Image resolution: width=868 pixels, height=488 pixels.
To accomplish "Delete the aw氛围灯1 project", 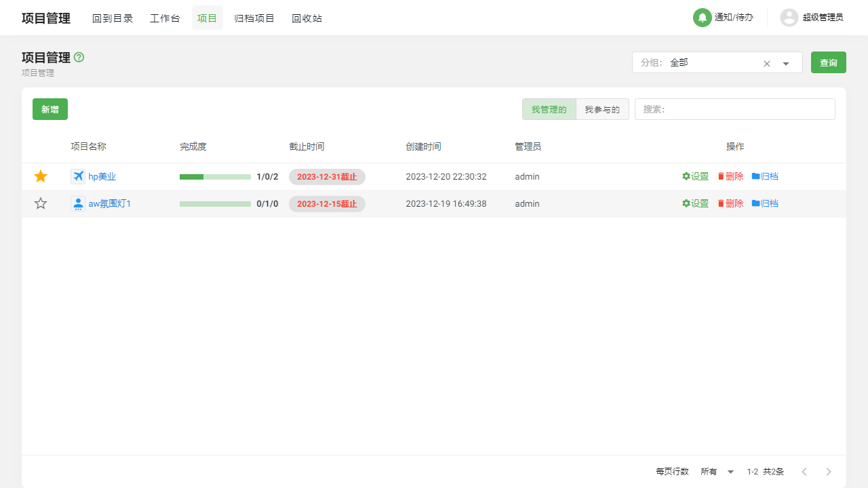I will click(x=730, y=203).
